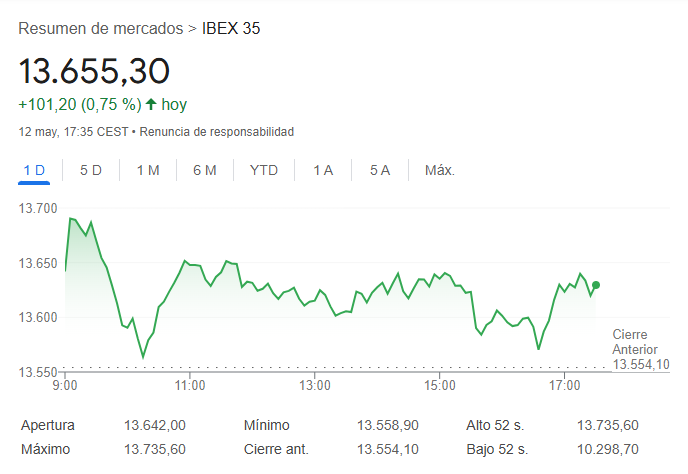688x474 pixels.
Task: Click the 13.700 y-axis label
Action: coord(38,208)
